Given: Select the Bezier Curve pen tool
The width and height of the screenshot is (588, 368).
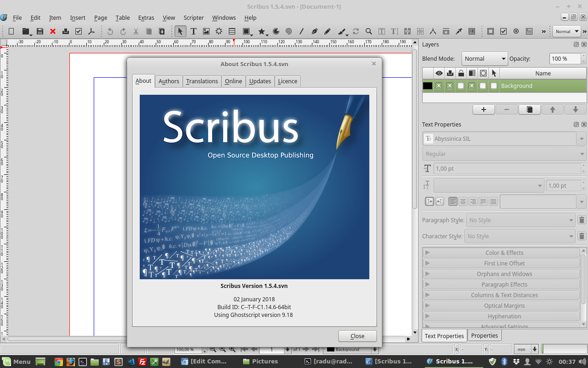Looking at the screenshot, I should 314,31.
